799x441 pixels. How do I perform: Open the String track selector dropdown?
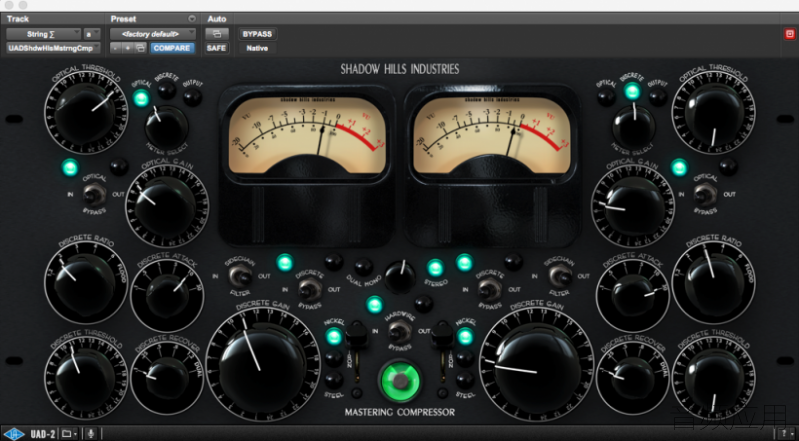43,34
